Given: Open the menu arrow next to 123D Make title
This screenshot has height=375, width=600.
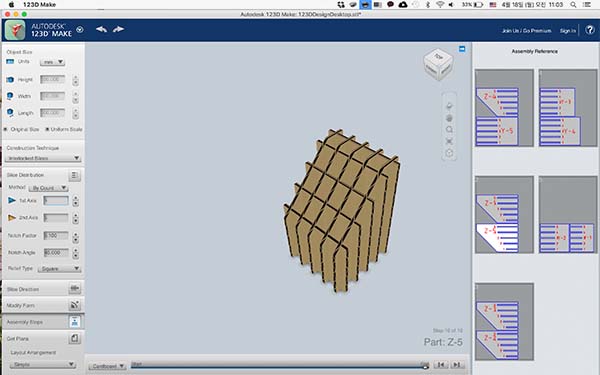Looking at the screenshot, I should 80,29.
